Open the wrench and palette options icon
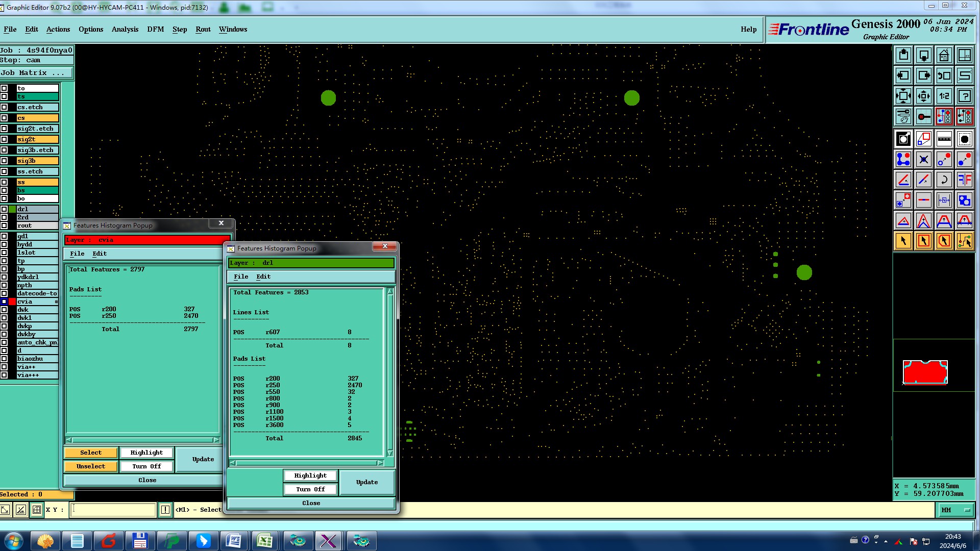The height and width of the screenshot is (551, 980). pos(903,116)
